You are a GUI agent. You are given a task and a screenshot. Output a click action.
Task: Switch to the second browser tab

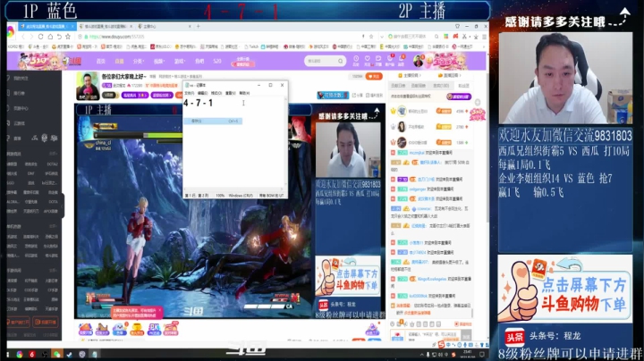coord(106,26)
